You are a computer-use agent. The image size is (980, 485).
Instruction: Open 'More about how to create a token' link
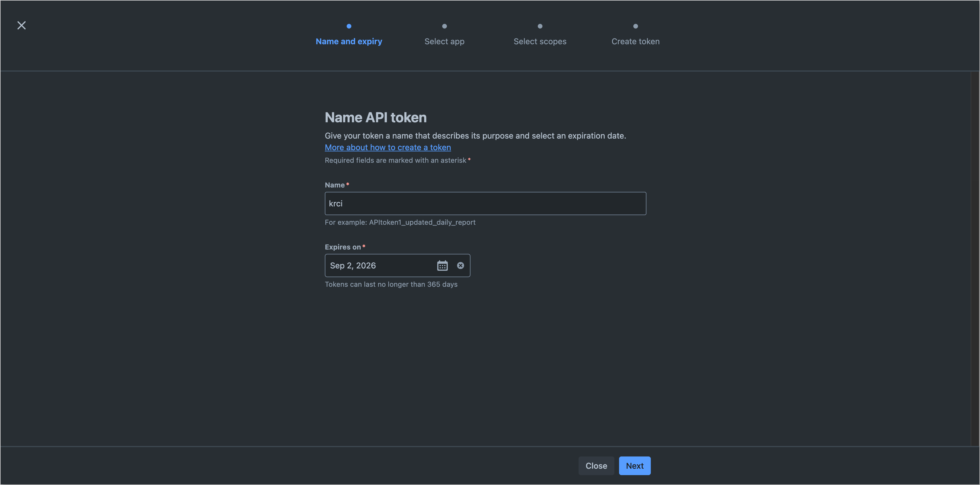(x=387, y=148)
